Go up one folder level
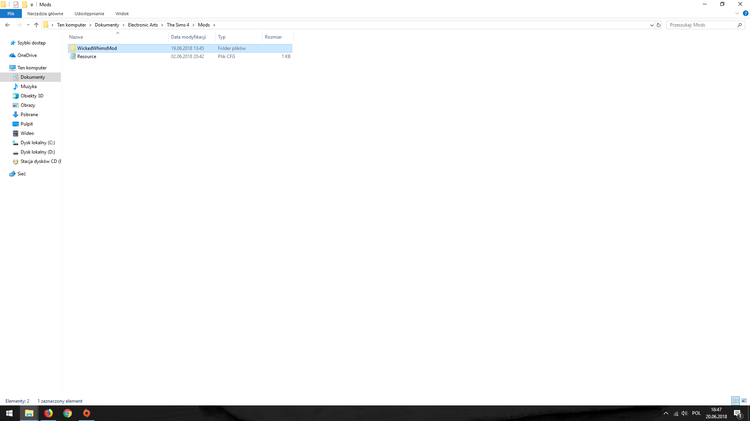Screen dimensions: 750x421 point(36,25)
